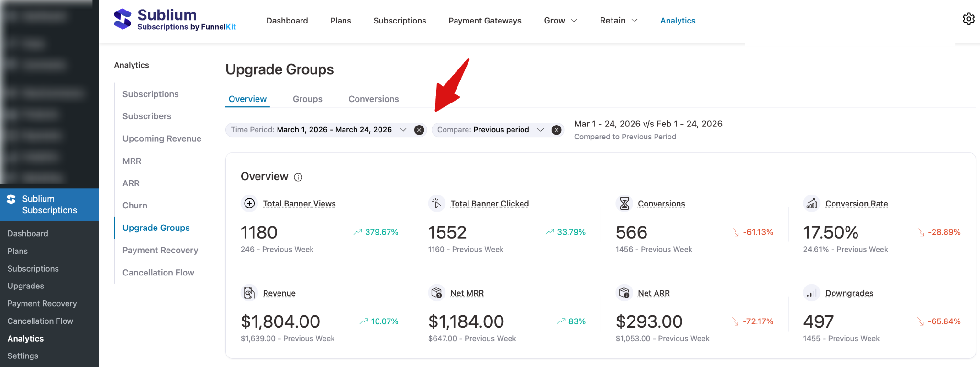Viewport: 980px width, 367px height.
Task: Click the Sublium logo icon
Action: pos(122,19)
